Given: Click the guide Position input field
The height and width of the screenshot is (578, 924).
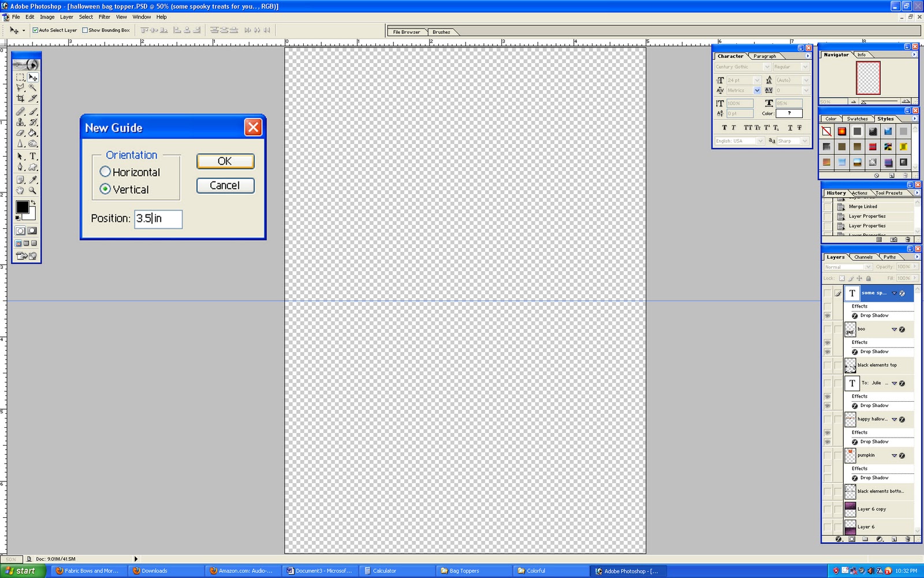Looking at the screenshot, I should coord(158,219).
